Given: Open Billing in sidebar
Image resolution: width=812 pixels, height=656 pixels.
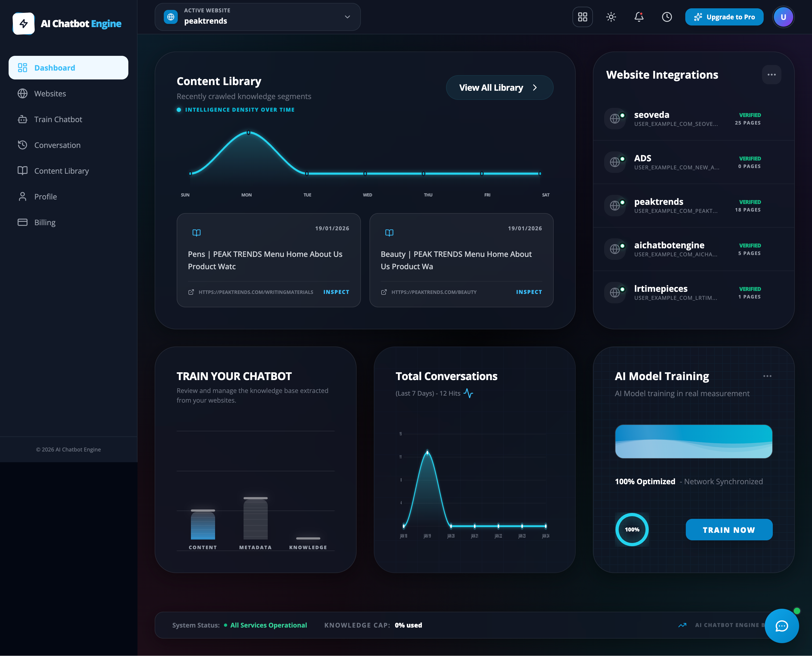Looking at the screenshot, I should point(68,222).
